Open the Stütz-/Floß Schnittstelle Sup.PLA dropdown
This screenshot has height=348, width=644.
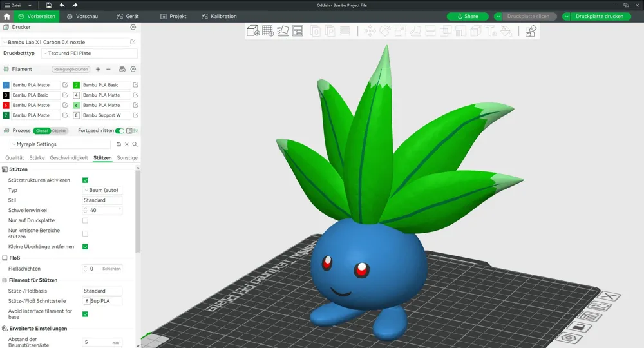click(x=102, y=301)
